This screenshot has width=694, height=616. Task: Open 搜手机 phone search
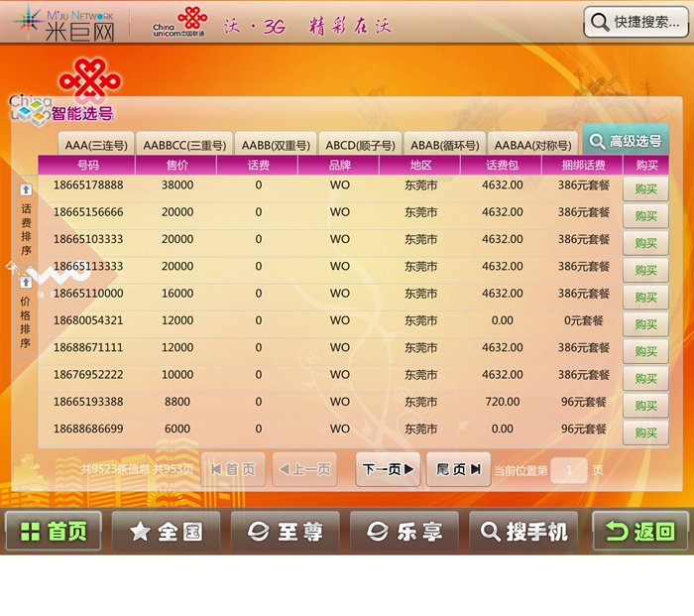(x=523, y=532)
